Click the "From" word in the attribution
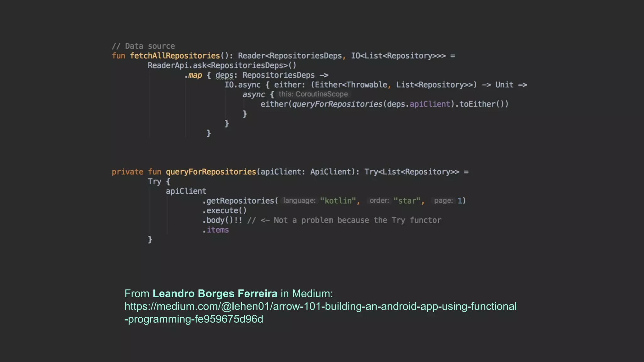The width and height of the screenshot is (644, 362). point(137,293)
